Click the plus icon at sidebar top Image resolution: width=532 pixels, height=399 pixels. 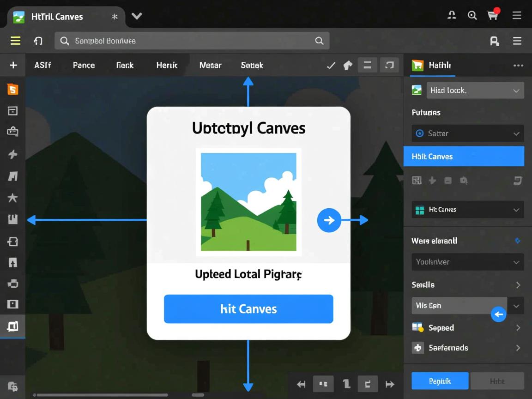tap(13, 65)
